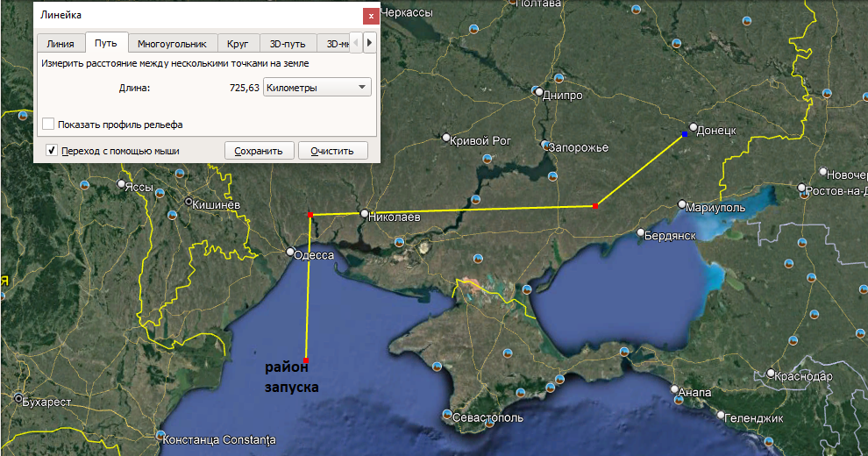Enable Показать профиль рельефа checkbox

point(49,124)
